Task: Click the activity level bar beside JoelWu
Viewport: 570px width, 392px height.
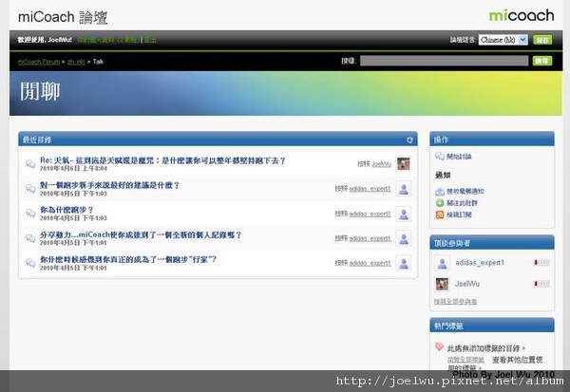Action: pos(541,284)
